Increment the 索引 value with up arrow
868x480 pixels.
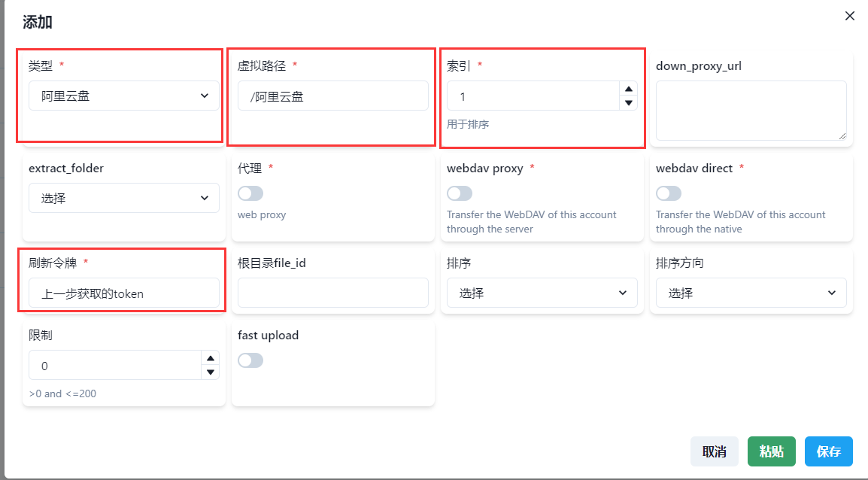click(628, 90)
